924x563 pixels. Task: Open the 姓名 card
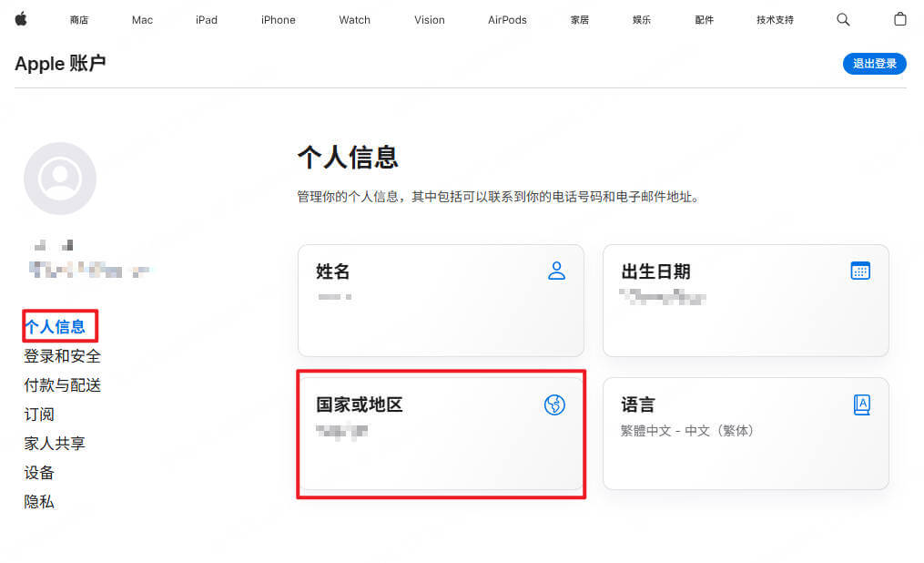point(441,301)
